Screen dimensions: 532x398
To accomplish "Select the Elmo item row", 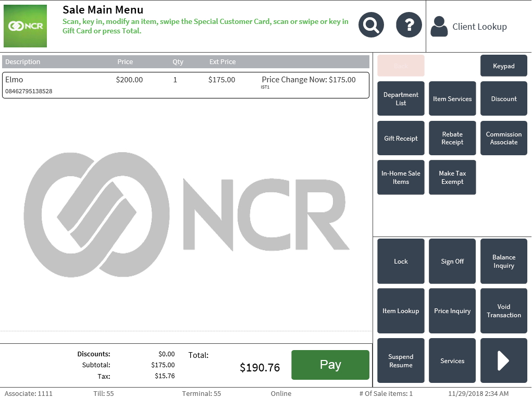I will tap(185, 85).
